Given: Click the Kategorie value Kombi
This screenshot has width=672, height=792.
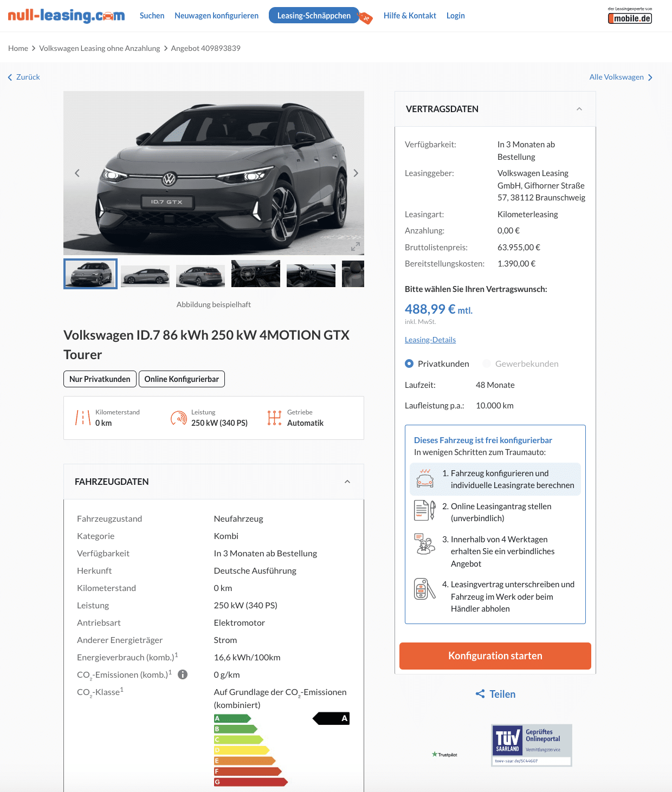Looking at the screenshot, I should (x=226, y=536).
